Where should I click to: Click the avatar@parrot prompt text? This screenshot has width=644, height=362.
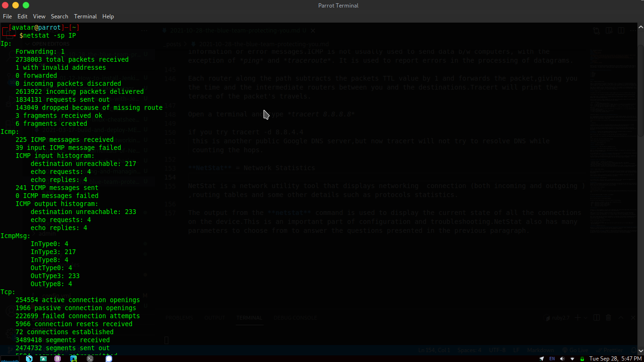pyautogui.click(x=37, y=28)
